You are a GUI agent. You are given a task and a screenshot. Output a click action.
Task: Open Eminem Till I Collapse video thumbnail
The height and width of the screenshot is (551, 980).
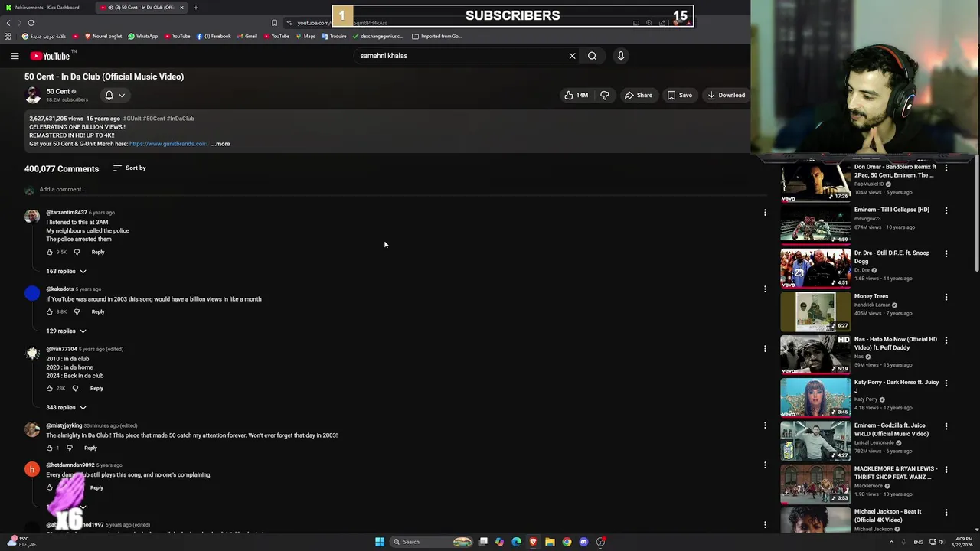(815, 224)
